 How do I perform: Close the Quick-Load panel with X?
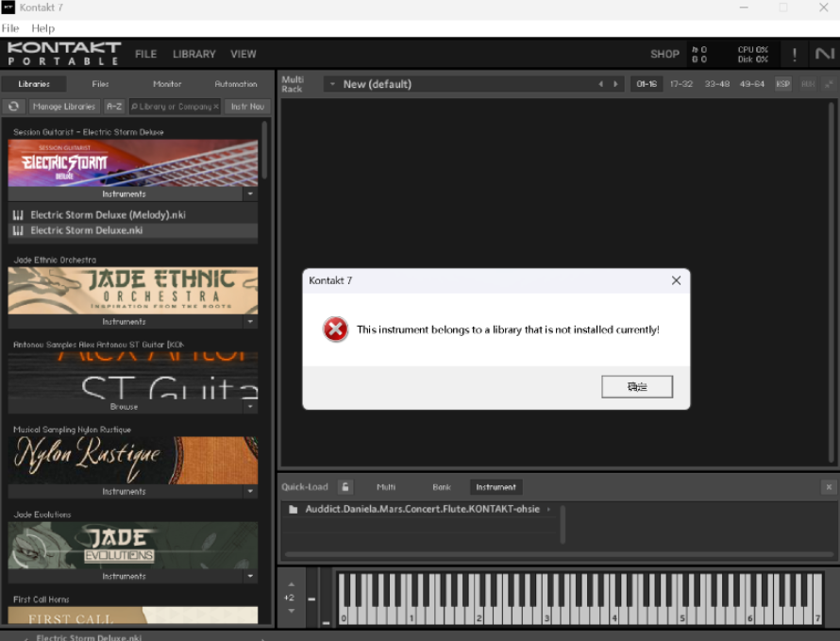tap(828, 487)
